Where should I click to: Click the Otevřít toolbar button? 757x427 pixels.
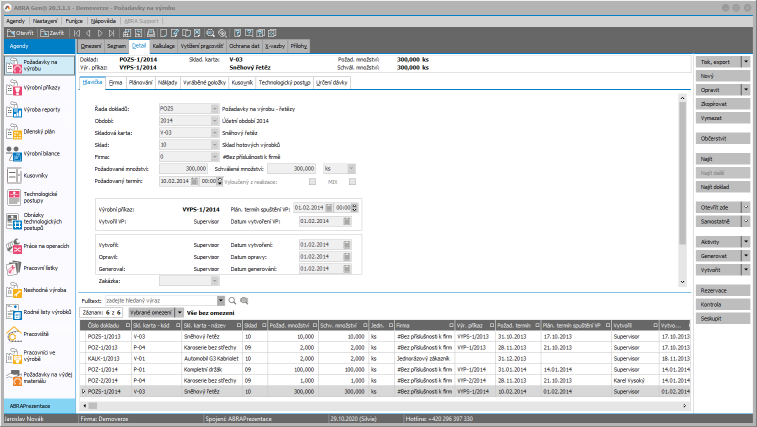coord(20,33)
